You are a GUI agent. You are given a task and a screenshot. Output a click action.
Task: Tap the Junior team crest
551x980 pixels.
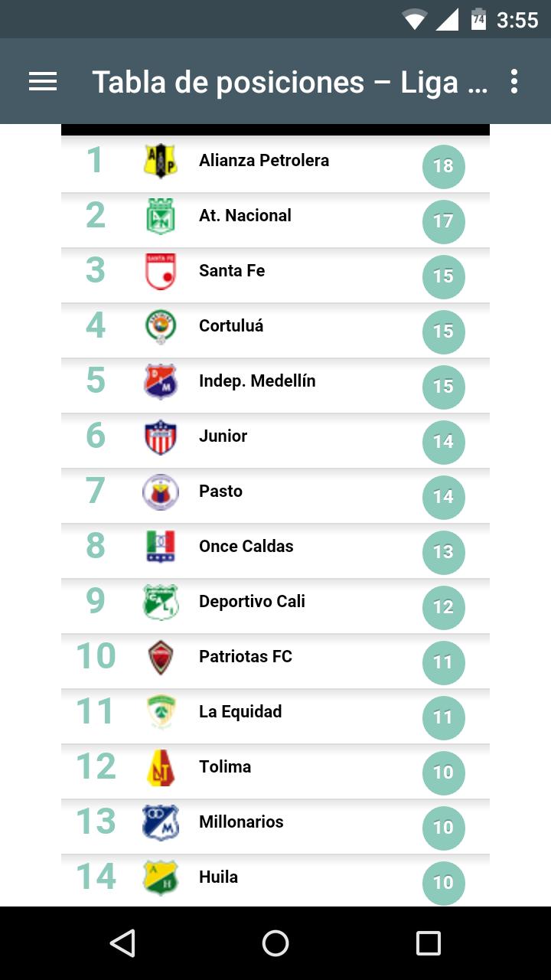click(x=161, y=436)
